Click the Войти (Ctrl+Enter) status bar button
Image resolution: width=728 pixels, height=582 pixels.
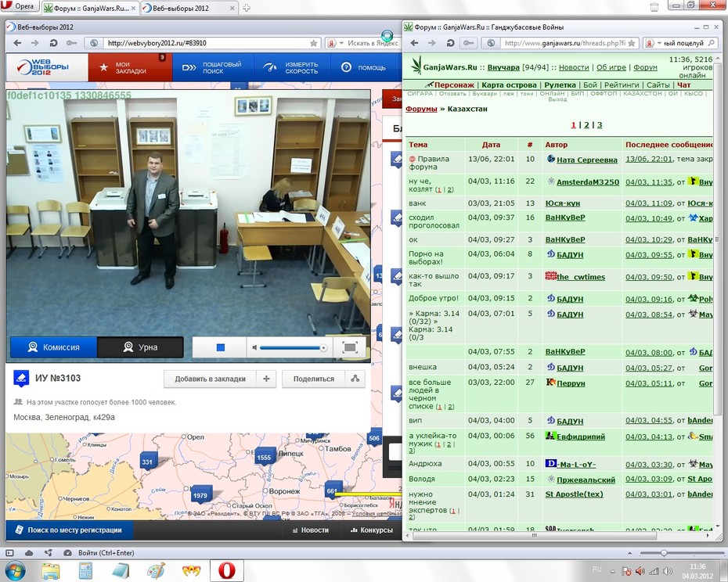pos(106,553)
